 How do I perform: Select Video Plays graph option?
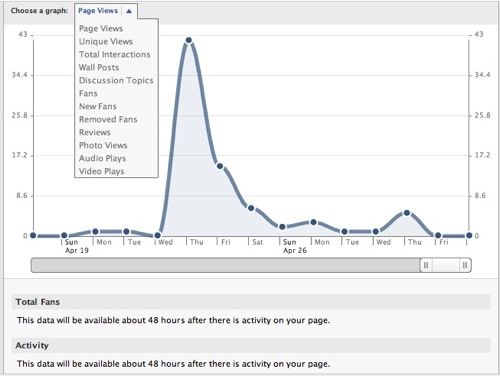[101, 171]
